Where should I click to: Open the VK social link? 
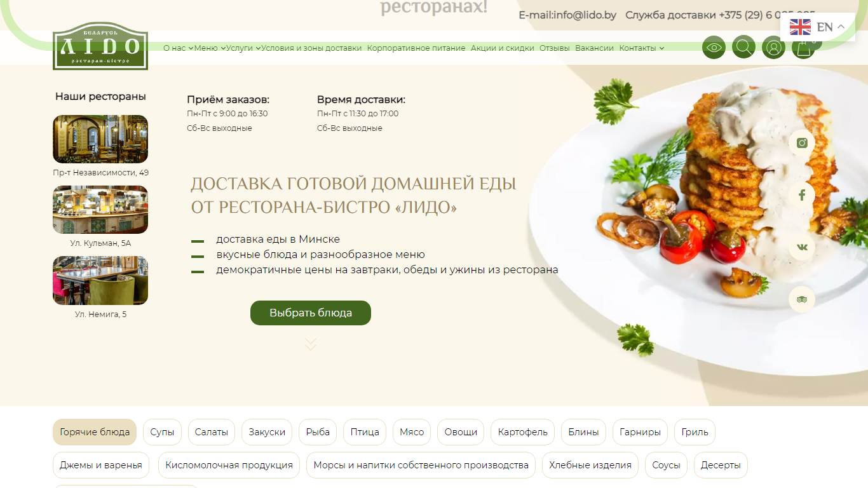(x=802, y=247)
